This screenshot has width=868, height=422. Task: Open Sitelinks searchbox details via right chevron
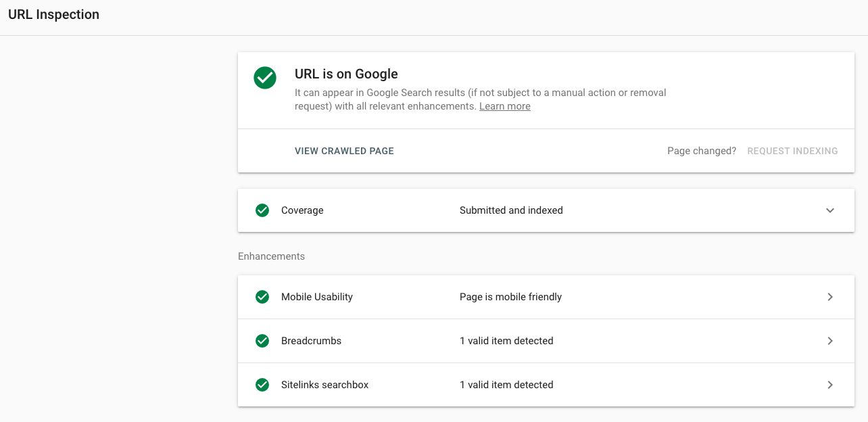830,385
